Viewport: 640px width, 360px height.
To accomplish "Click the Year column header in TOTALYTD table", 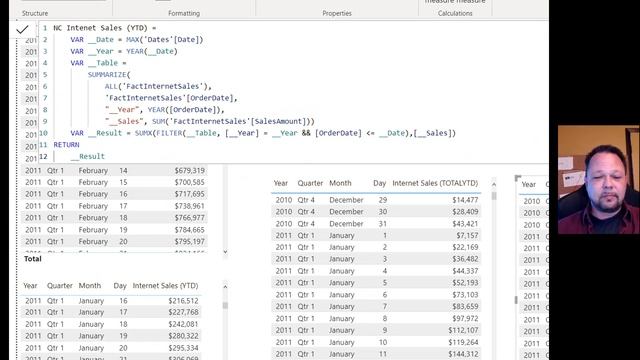I will (280, 183).
